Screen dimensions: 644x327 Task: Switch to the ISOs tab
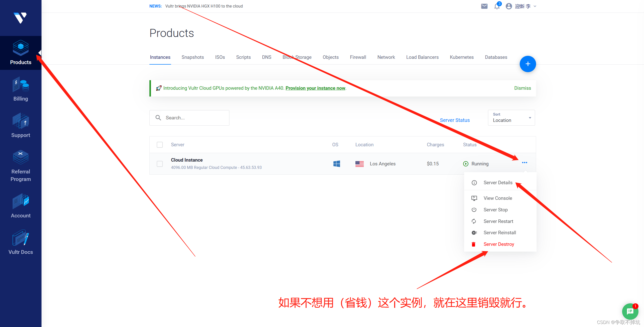click(x=220, y=57)
